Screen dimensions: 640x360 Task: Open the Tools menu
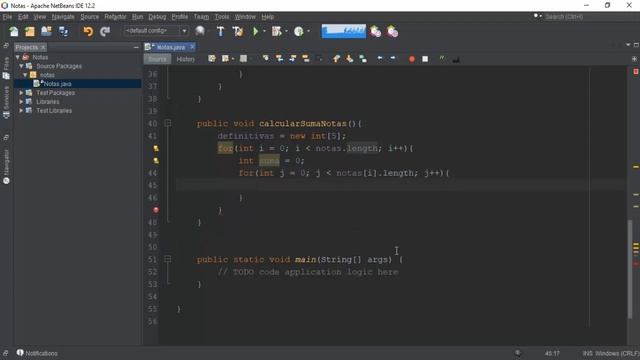(x=222, y=17)
